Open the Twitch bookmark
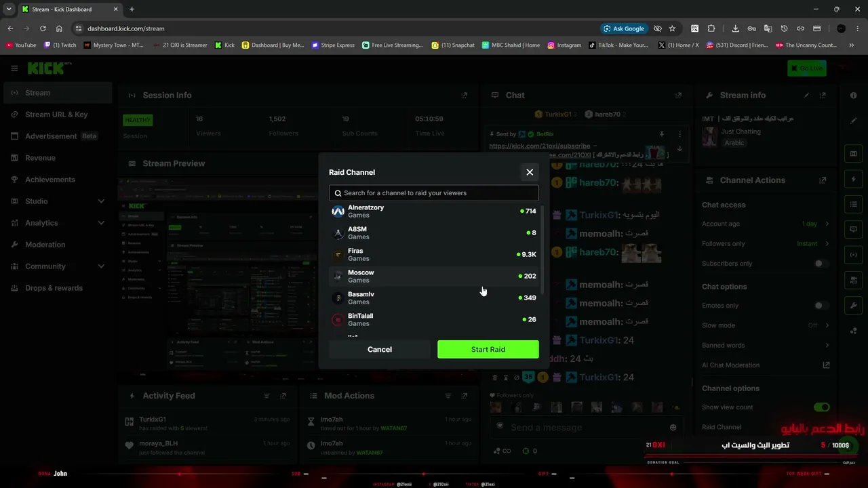 click(60, 45)
